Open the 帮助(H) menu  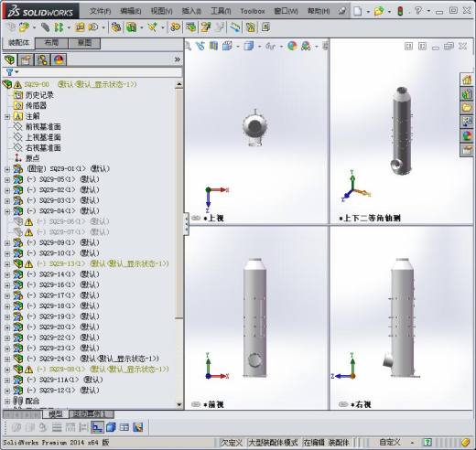click(x=319, y=11)
